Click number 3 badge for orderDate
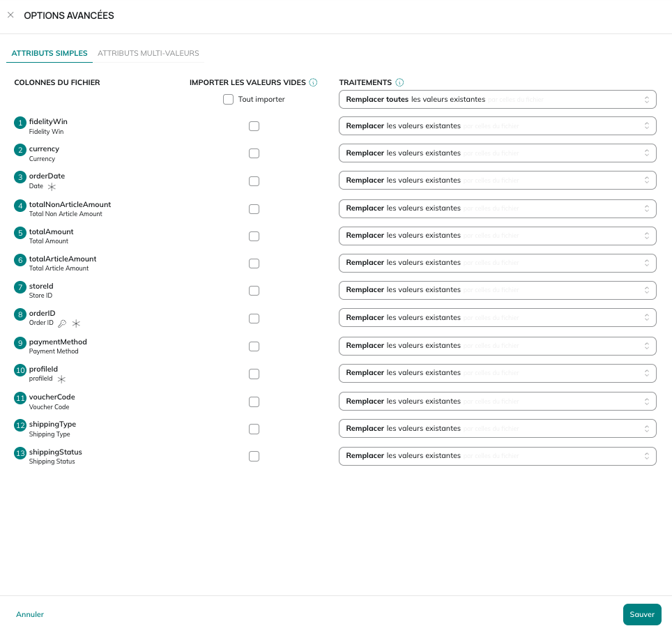The image size is (672, 633). point(20,177)
